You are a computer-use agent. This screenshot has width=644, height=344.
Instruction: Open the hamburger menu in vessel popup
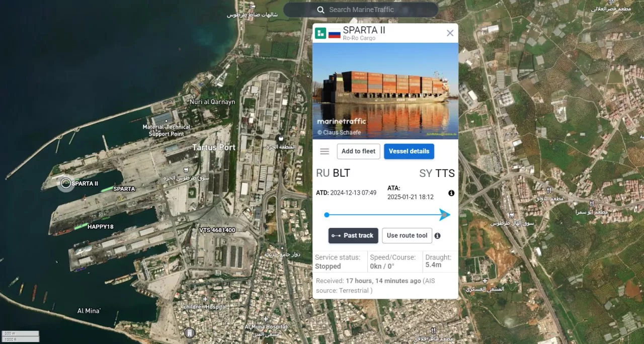click(325, 151)
